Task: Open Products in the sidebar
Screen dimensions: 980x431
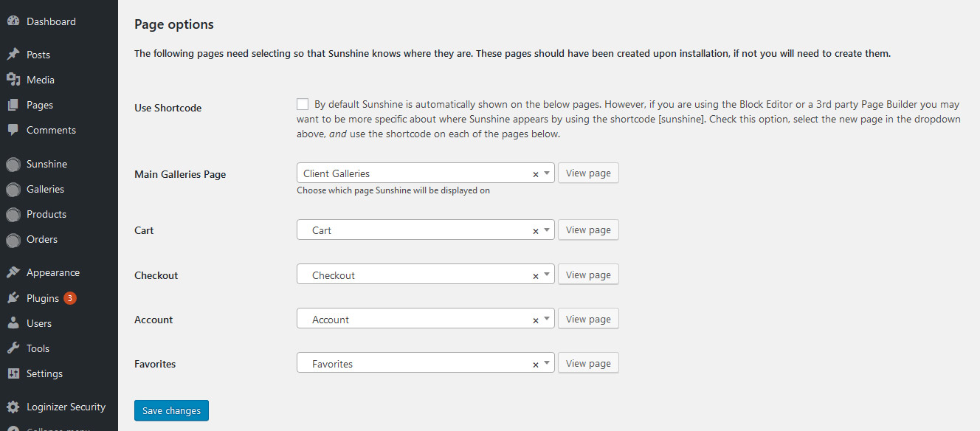Action: click(46, 214)
